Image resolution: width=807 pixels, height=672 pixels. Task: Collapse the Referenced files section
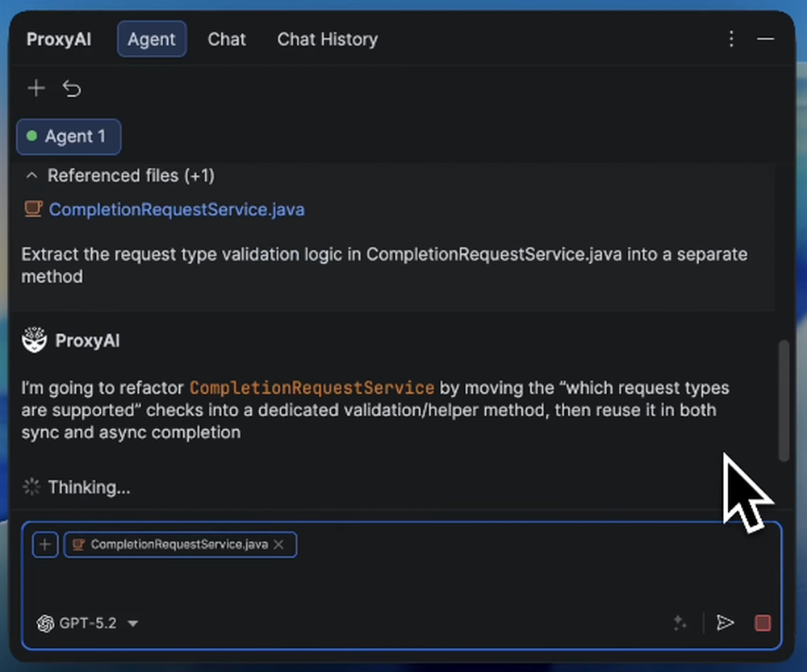(31, 175)
